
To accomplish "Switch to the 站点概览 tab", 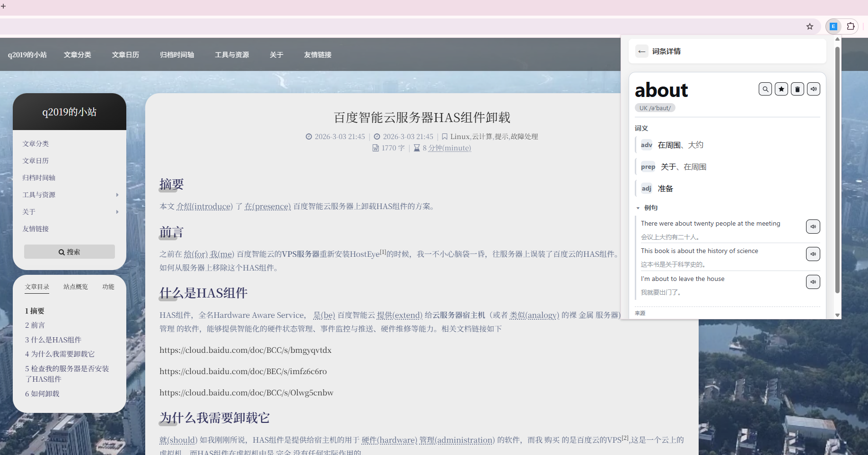I will coord(76,287).
